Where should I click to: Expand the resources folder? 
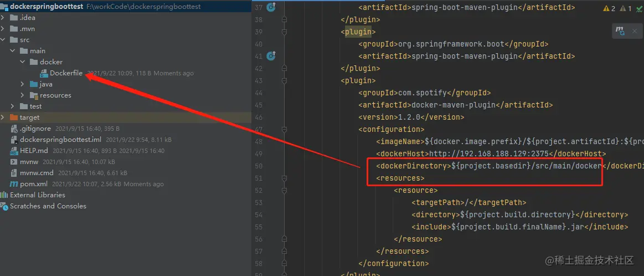tap(23, 95)
